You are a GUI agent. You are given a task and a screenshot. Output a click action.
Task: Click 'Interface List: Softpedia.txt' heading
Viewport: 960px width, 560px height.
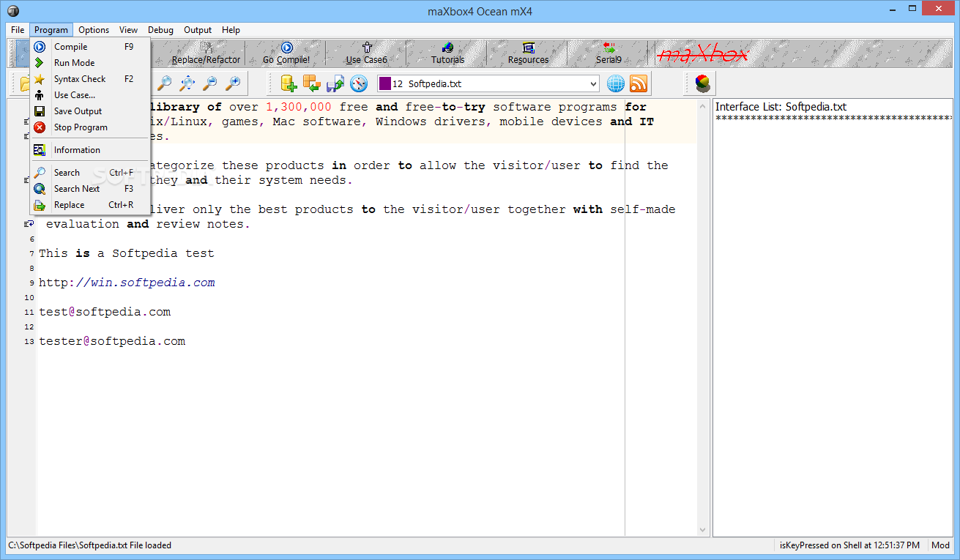click(781, 107)
